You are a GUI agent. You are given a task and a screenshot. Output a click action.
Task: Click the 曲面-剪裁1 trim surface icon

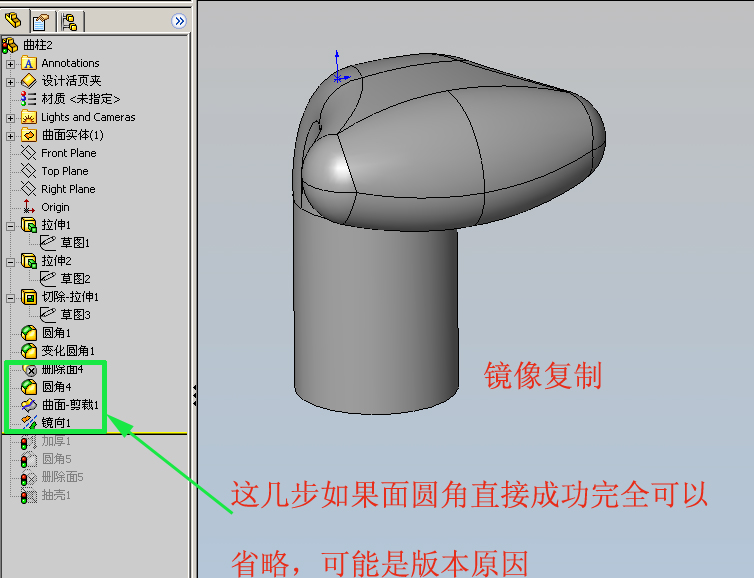(x=29, y=405)
